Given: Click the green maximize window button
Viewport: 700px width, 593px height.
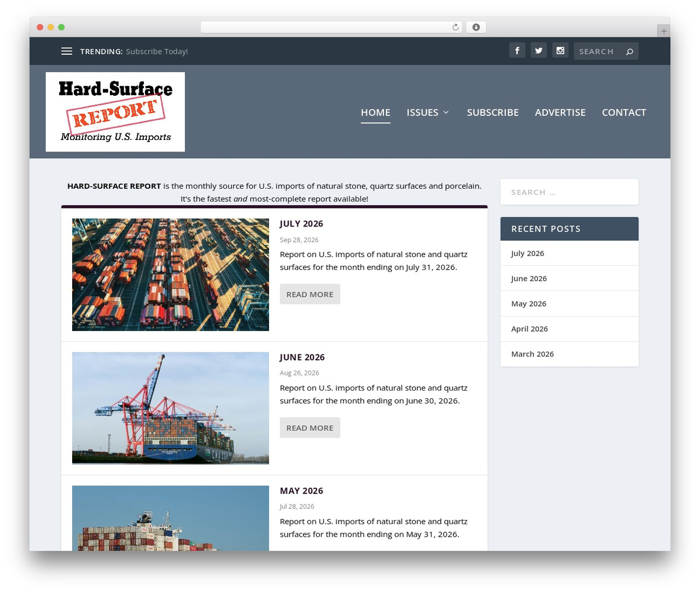Looking at the screenshot, I should [x=61, y=27].
